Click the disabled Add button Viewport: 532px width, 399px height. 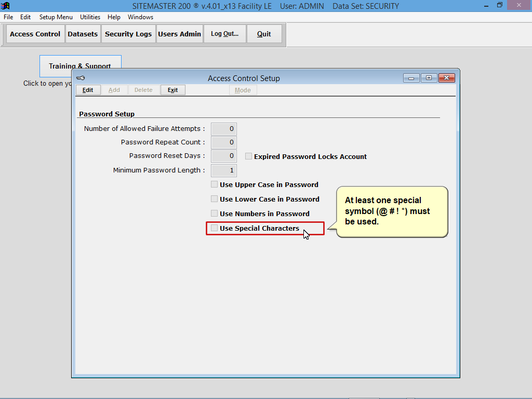tap(114, 90)
